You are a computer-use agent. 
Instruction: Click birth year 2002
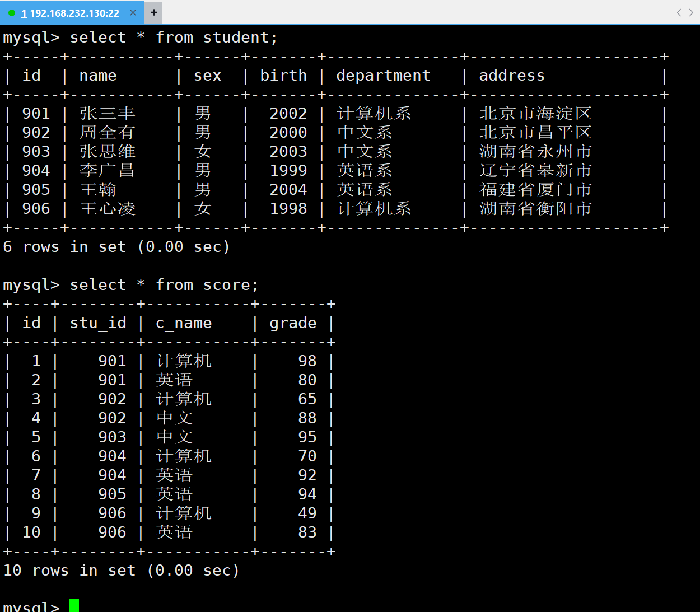click(288, 113)
